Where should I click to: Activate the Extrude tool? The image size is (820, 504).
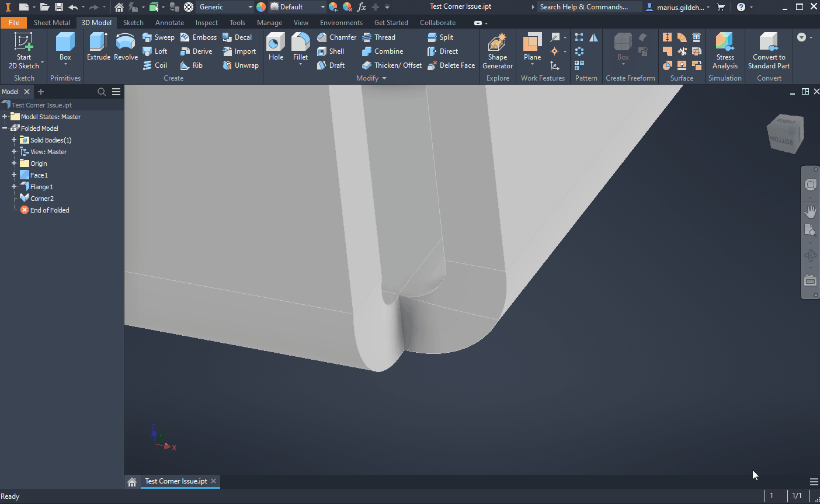click(99, 47)
